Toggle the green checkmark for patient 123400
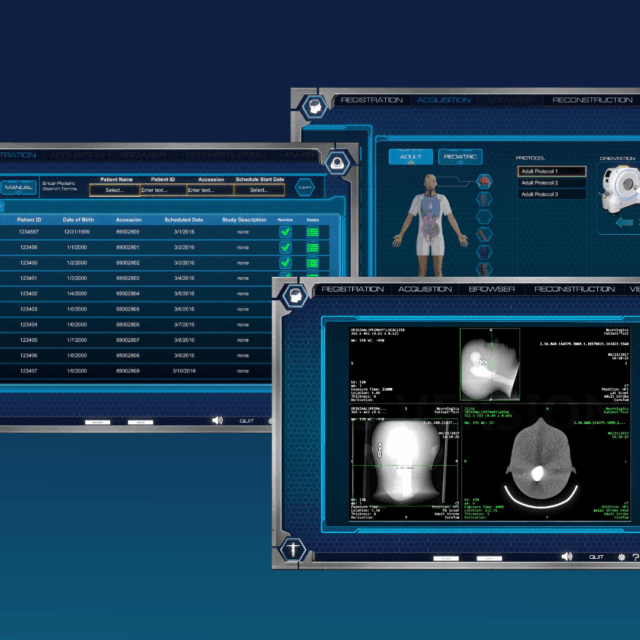 click(x=285, y=262)
